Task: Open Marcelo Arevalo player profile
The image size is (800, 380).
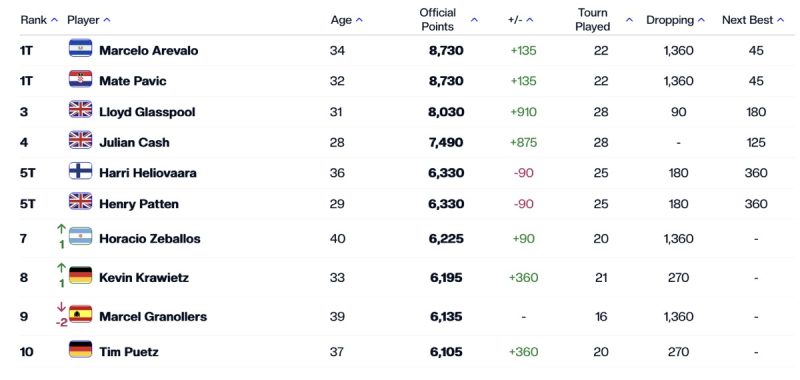Action: [148, 50]
